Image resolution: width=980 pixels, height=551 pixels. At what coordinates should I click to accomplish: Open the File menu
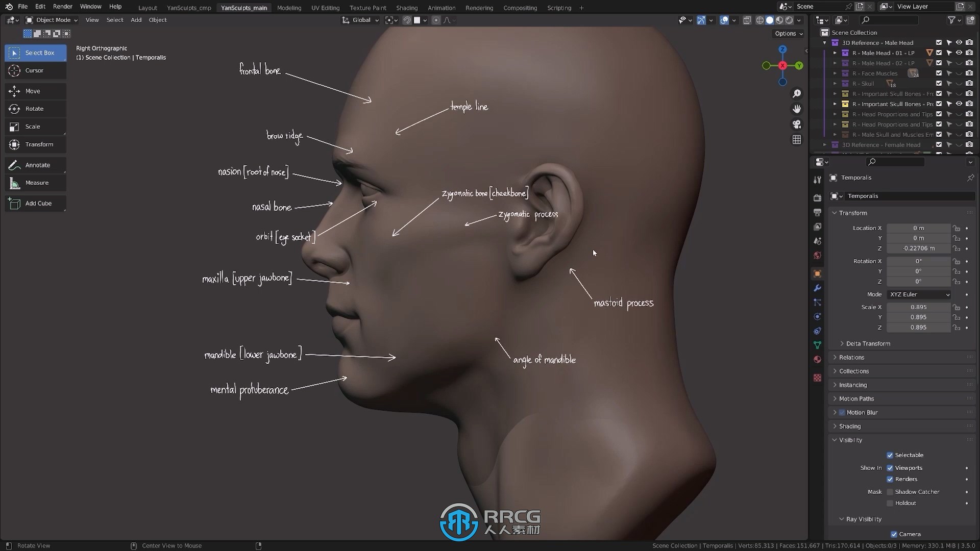coord(22,7)
